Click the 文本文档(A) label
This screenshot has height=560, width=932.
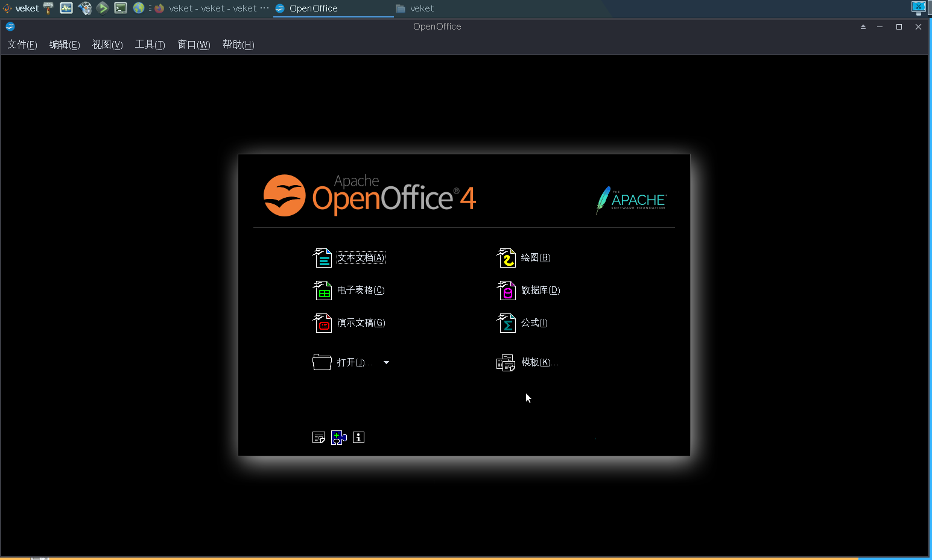[361, 258]
